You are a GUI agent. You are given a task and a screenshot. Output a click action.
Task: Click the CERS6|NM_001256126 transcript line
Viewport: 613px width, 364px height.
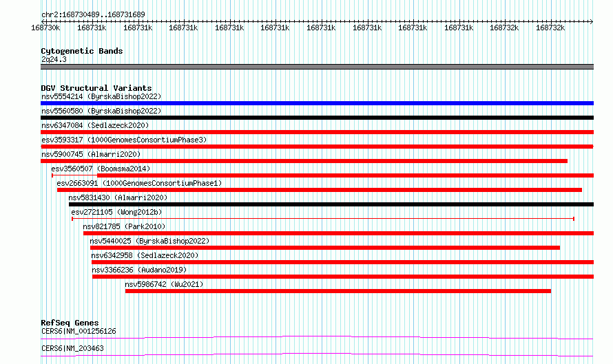coord(317,337)
